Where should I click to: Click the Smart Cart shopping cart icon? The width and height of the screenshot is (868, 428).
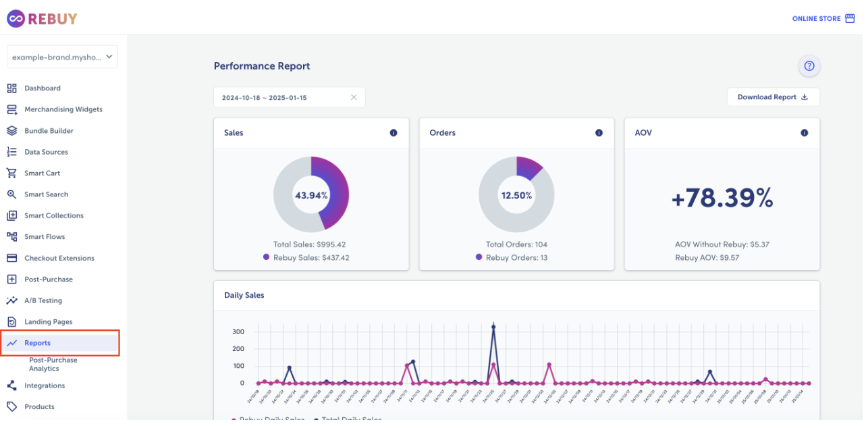tap(11, 173)
